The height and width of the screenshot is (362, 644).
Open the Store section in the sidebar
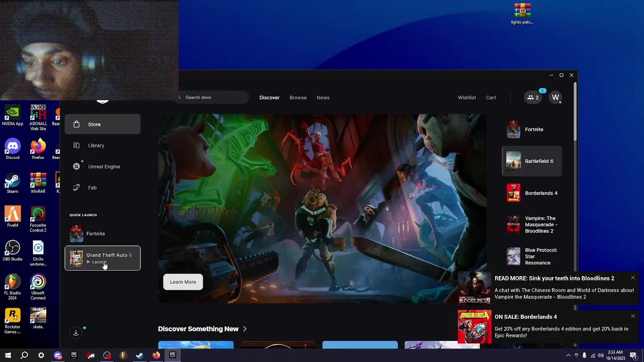(103, 124)
